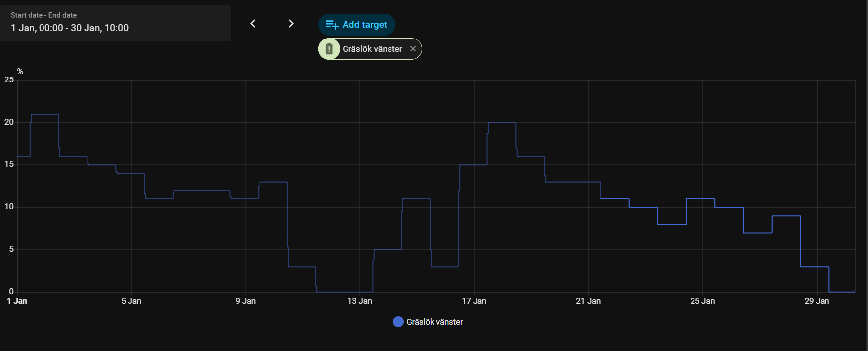Remove the Gräslök vänster target chip
The image size is (868, 351).
413,49
